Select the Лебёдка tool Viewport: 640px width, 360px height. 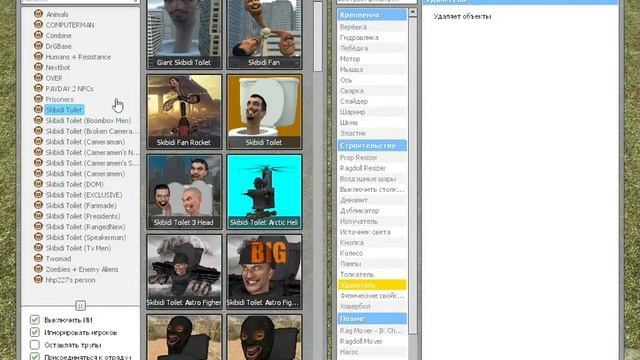pos(372,48)
